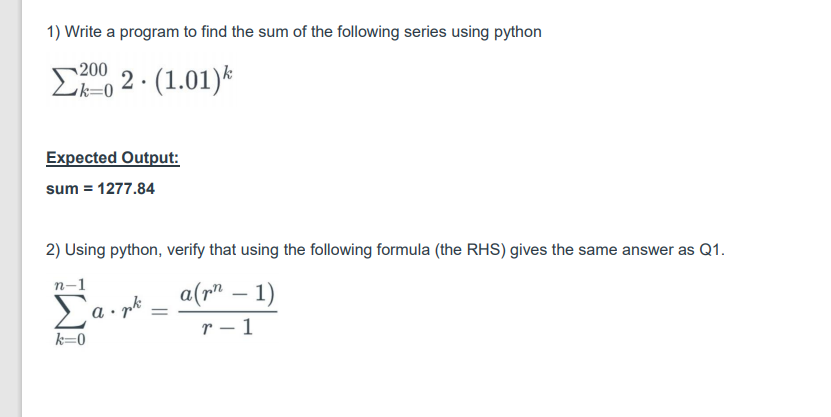The image size is (831, 417).
Task: Click the equals sign in the second formula
Action: click(x=160, y=313)
